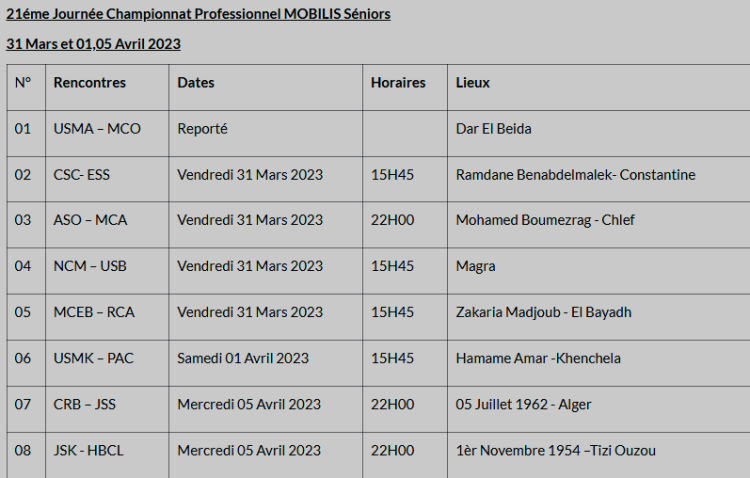
Task: Click the Magra venue cell
Action: coord(475,266)
